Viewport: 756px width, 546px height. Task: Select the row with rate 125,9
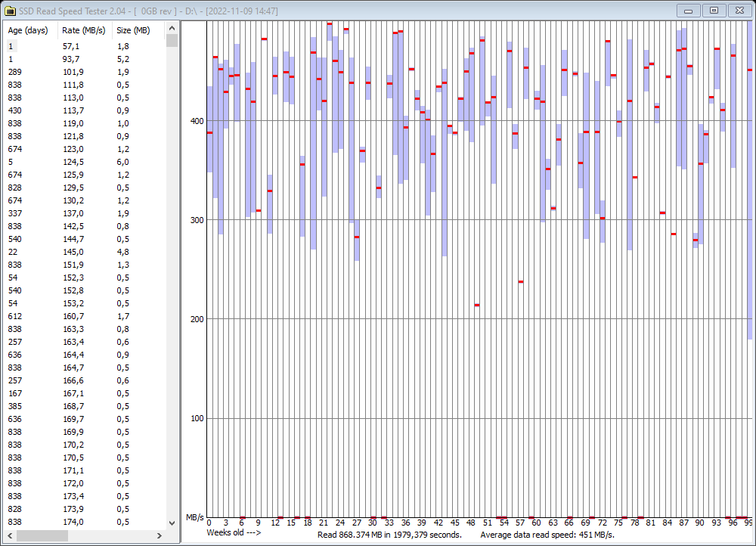point(85,175)
